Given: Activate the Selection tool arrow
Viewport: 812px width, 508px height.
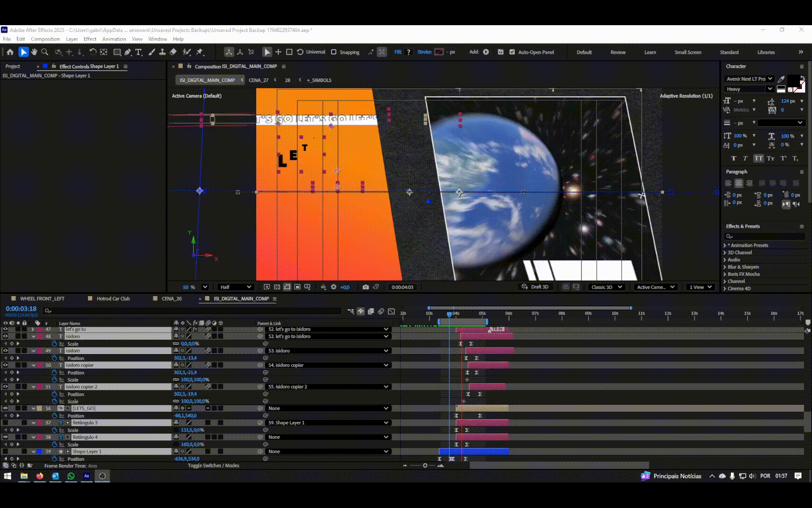Looking at the screenshot, I should [x=23, y=52].
